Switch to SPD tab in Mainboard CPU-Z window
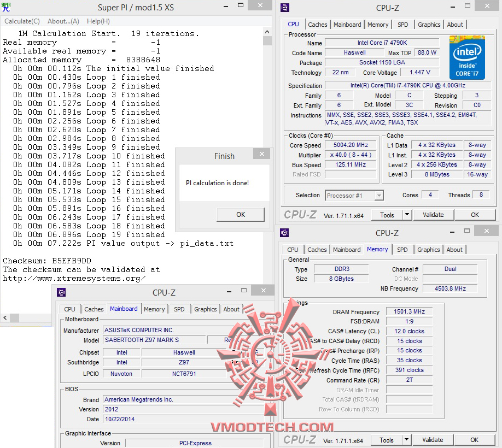The width and height of the screenshot is (502, 448). coord(179,309)
